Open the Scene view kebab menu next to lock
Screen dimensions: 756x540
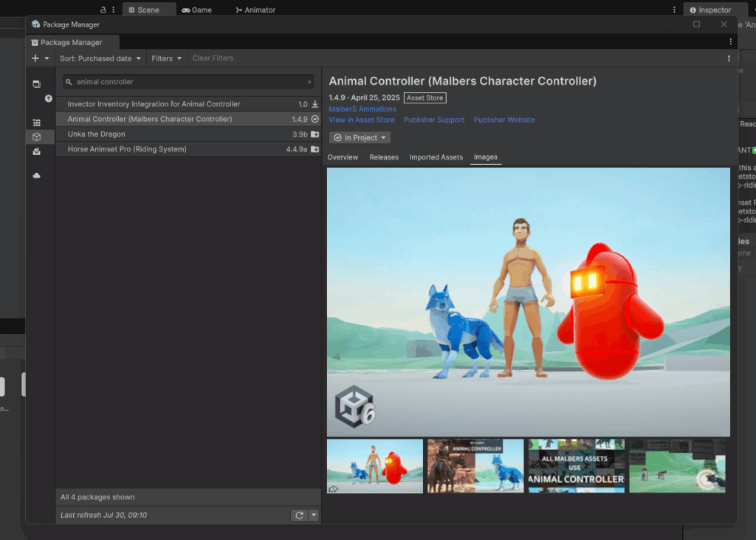pyautogui.click(x=113, y=10)
